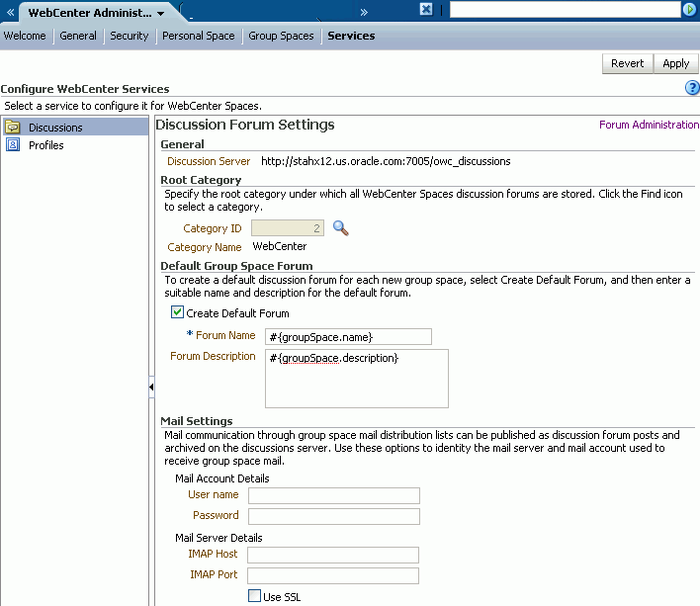The height and width of the screenshot is (606, 700).
Task: Open the Forum Administration link
Action: 650,125
